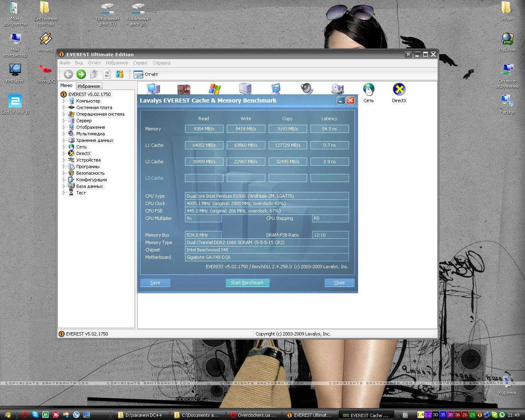Select Системные прог-мы desktop folder
The image size is (525, 420).
tap(46, 14)
